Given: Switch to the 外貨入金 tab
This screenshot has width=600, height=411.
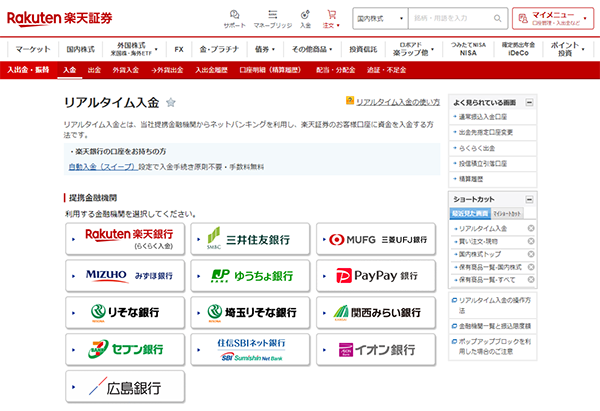Looking at the screenshot, I should 126,70.
